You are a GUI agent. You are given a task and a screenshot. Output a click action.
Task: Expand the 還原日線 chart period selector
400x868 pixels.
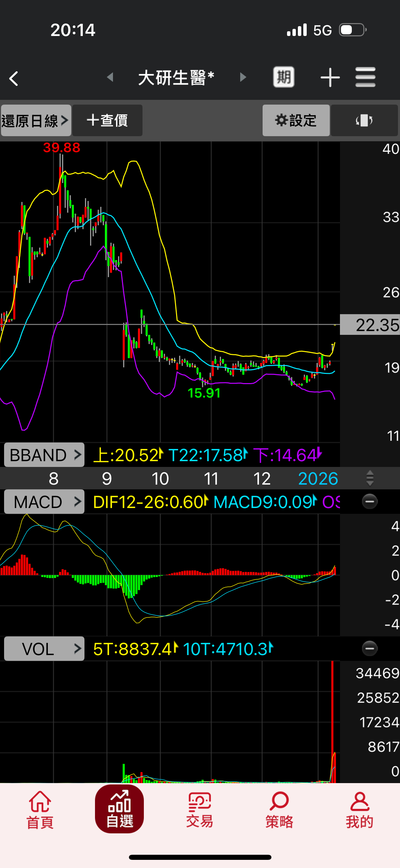36,121
